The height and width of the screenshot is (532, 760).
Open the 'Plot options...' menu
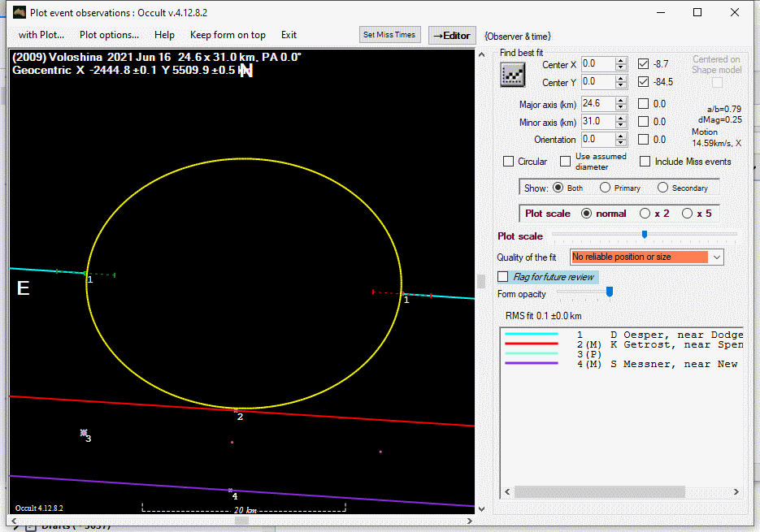[x=109, y=35]
